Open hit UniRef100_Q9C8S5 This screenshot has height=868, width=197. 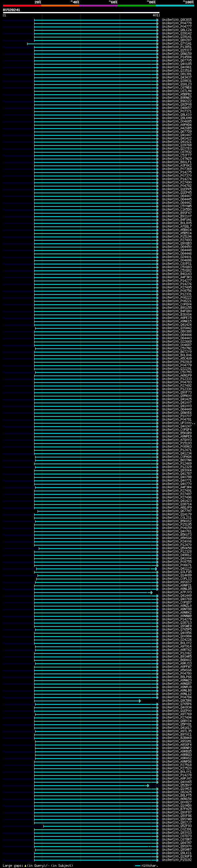pos(176,20)
